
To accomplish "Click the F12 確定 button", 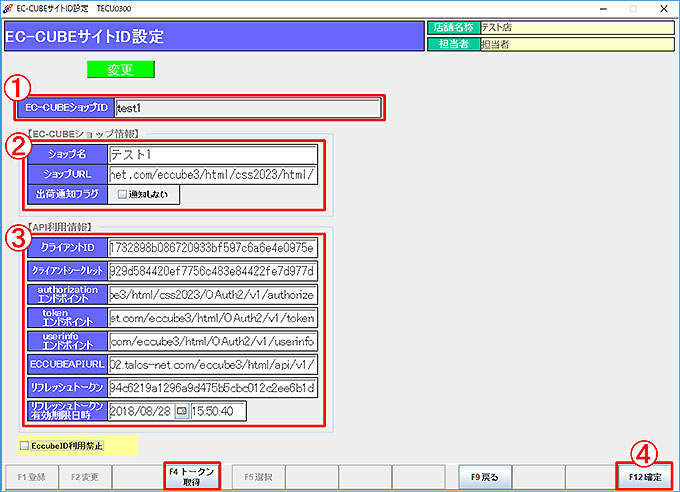I will (x=644, y=477).
